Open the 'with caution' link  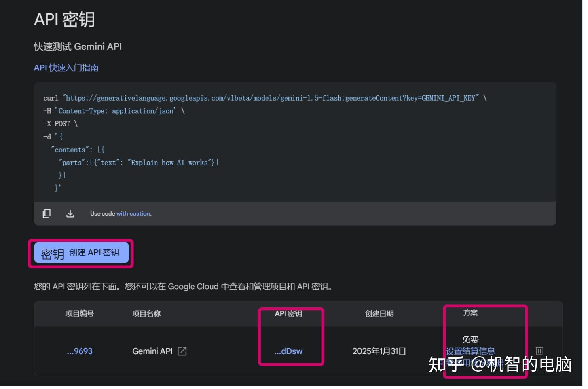tap(133, 214)
